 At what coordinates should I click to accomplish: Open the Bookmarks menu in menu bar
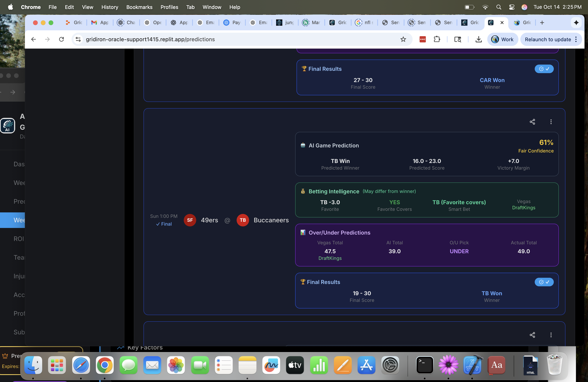[x=139, y=7]
